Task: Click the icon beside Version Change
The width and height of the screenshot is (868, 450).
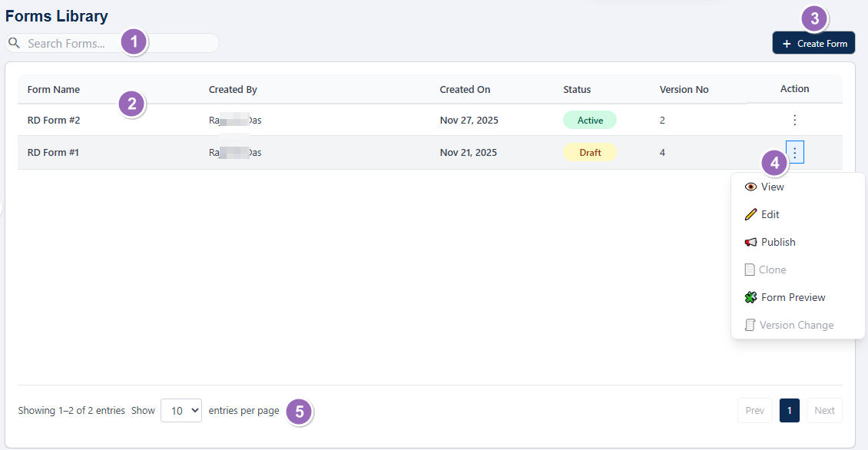Action: [749, 325]
